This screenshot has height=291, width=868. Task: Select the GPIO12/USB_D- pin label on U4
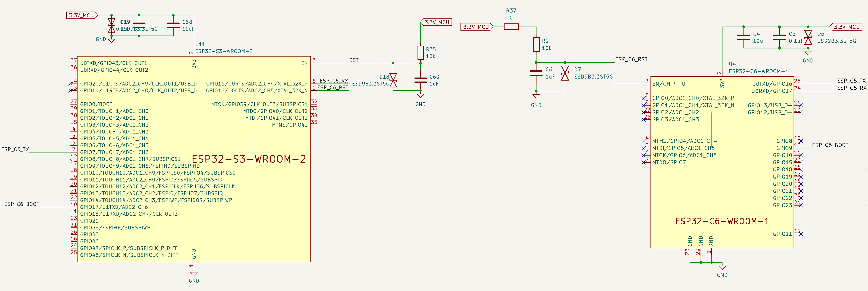(770, 112)
